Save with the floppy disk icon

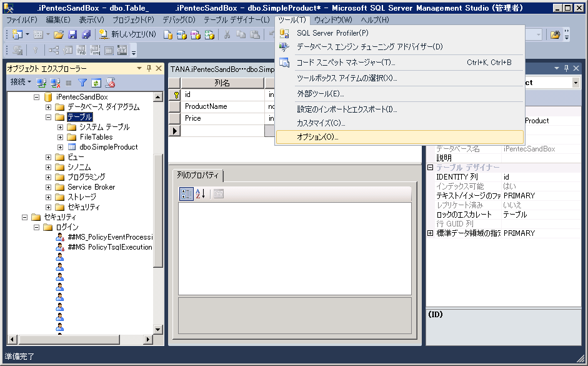[72, 34]
